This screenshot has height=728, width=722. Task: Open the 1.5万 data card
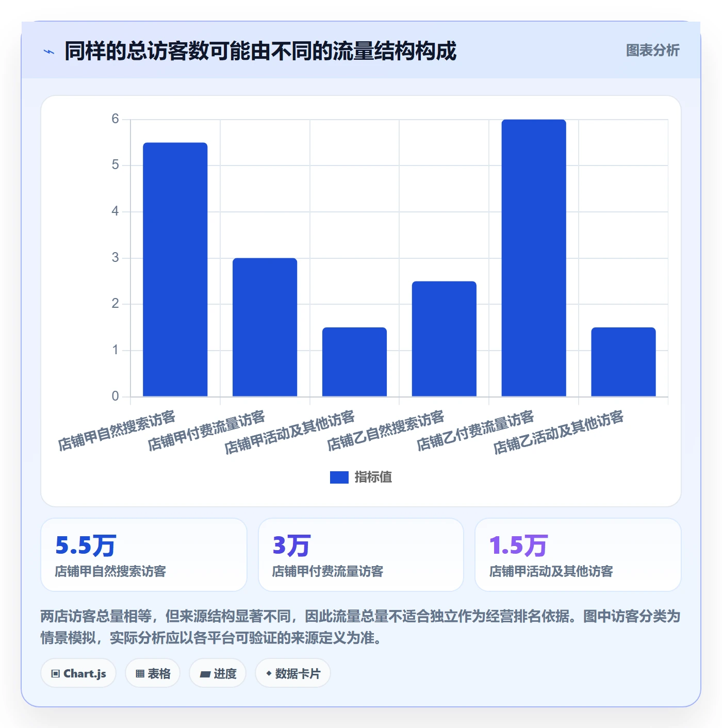pos(578,555)
